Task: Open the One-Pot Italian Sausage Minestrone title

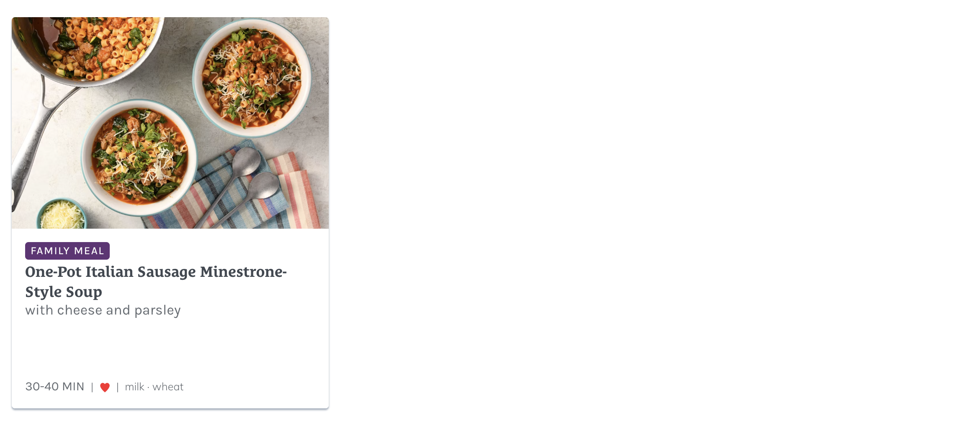Action: [156, 282]
